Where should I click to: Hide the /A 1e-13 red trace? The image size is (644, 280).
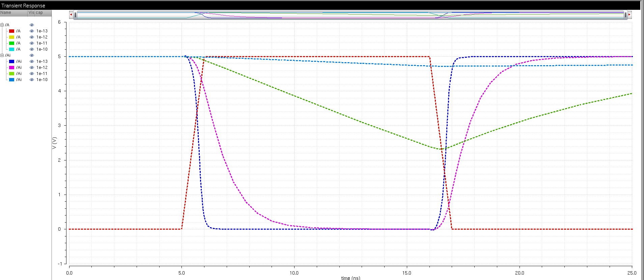point(32,31)
